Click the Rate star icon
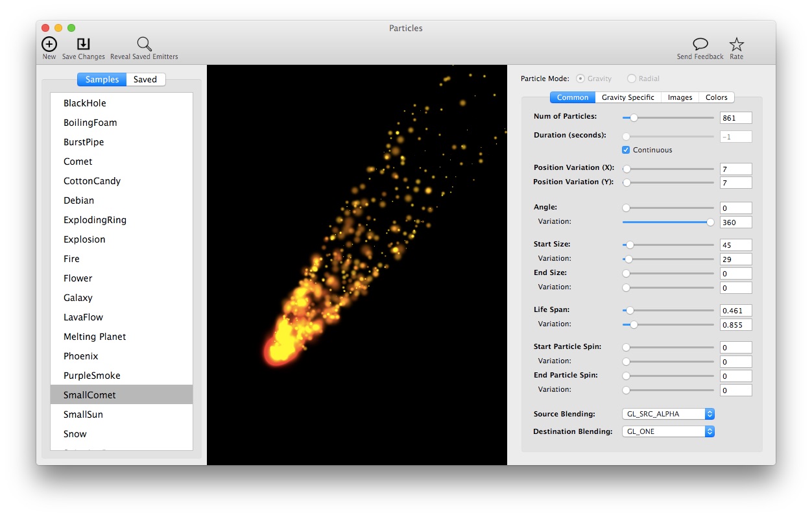This screenshot has width=812, height=517. click(x=737, y=45)
